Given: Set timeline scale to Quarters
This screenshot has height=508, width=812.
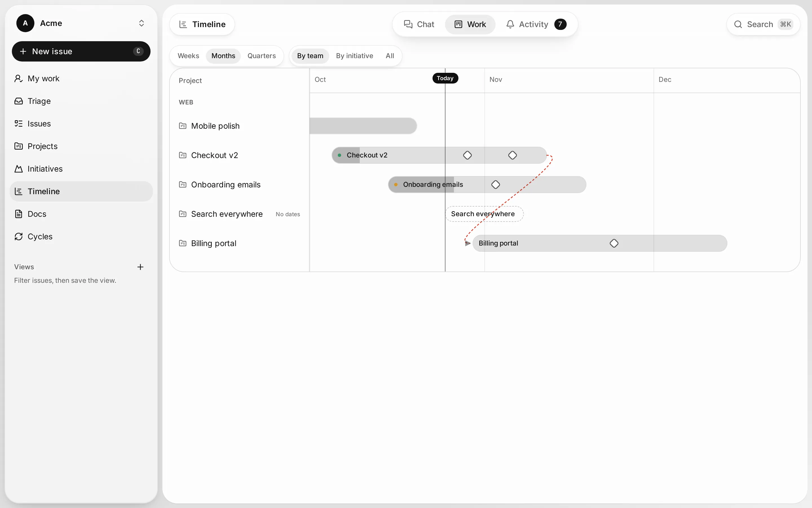Looking at the screenshot, I should pyautogui.click(x=262, y=56).
